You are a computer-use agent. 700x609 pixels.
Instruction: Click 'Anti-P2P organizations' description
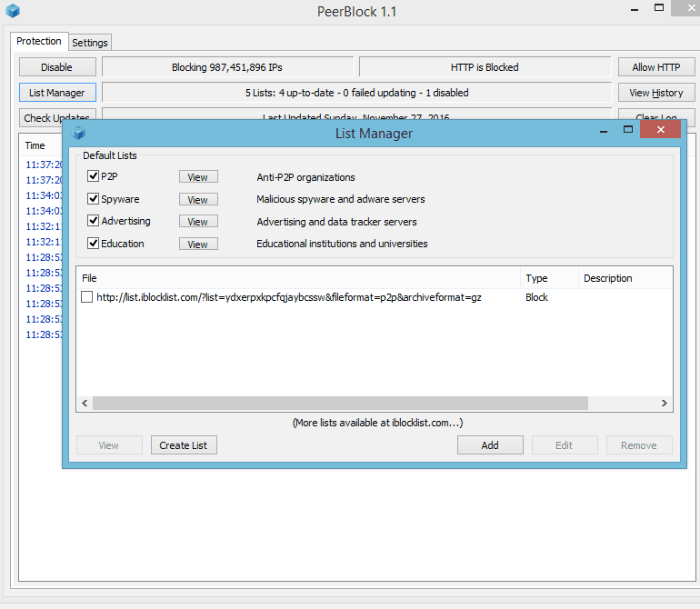(305, 177)
